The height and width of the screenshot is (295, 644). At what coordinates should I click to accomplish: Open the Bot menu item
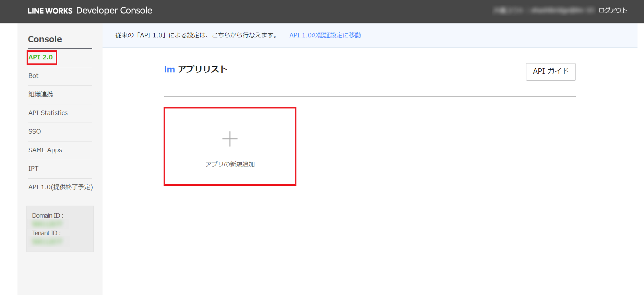coord(33,76)
